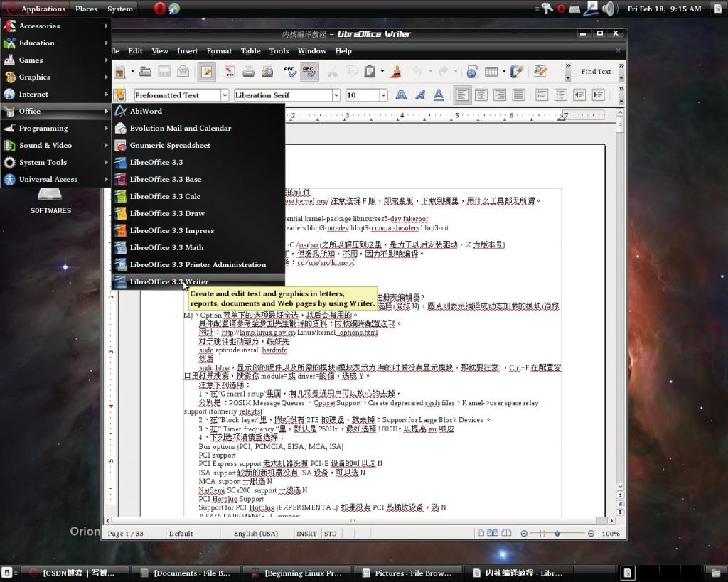
Task: Export the document as PDF
Action: [x=229, y=72]
